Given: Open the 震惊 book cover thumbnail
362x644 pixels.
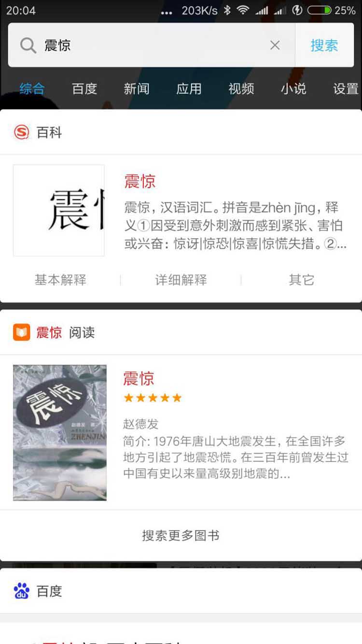Looking at the screenshot, I should [60, 432].
